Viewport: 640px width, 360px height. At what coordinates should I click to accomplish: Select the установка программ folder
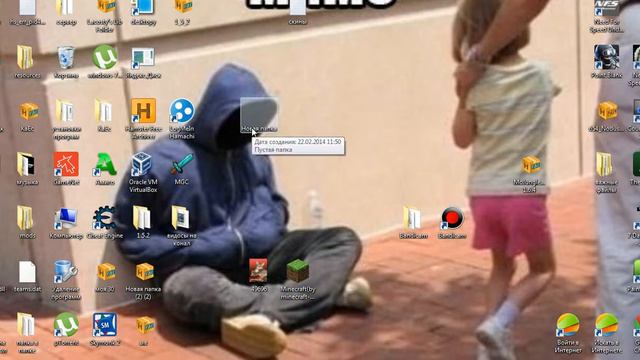point(66,118)
